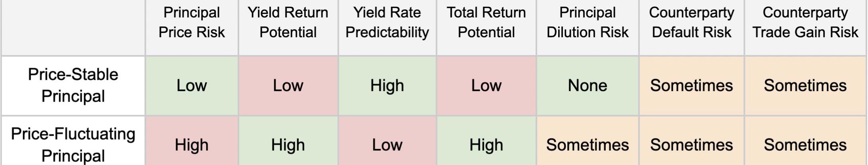Select Price-Fluctuating row's Counterparty Trade Gain cell
This screenshot has height=165, width=868.
coord(805,145)
